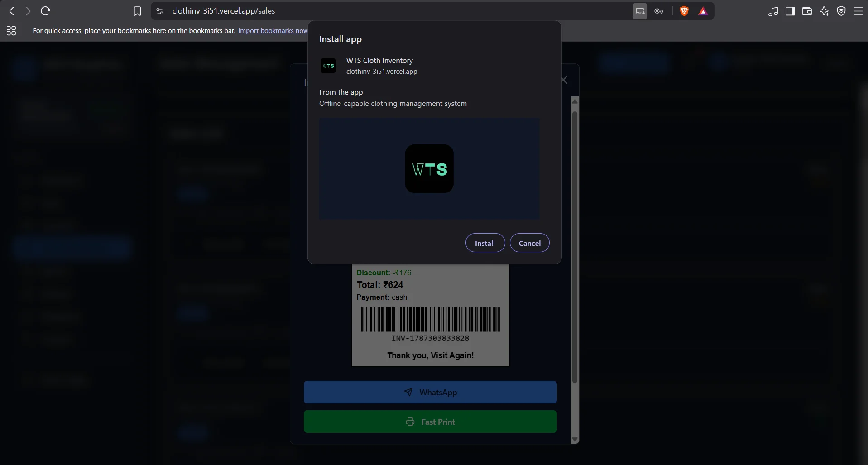Screen dimensions: 868x465
Task: Click the invoice number INV-1787303833828
Action: (x=430, y=338)
